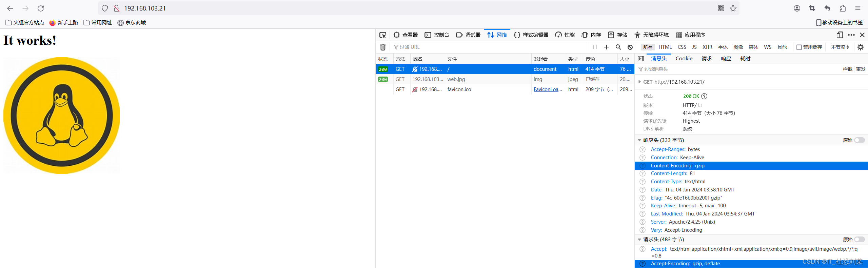Filter requests by HTML type

point(665,47)
